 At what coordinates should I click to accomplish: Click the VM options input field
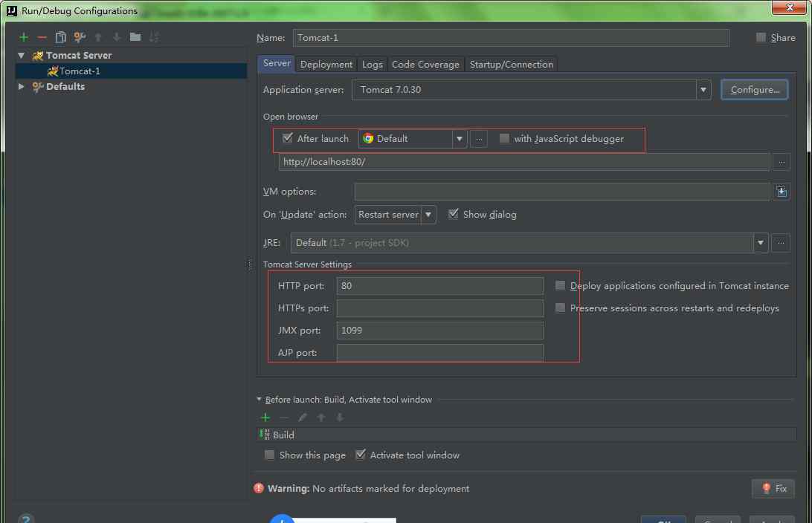(x=562, y=192)
